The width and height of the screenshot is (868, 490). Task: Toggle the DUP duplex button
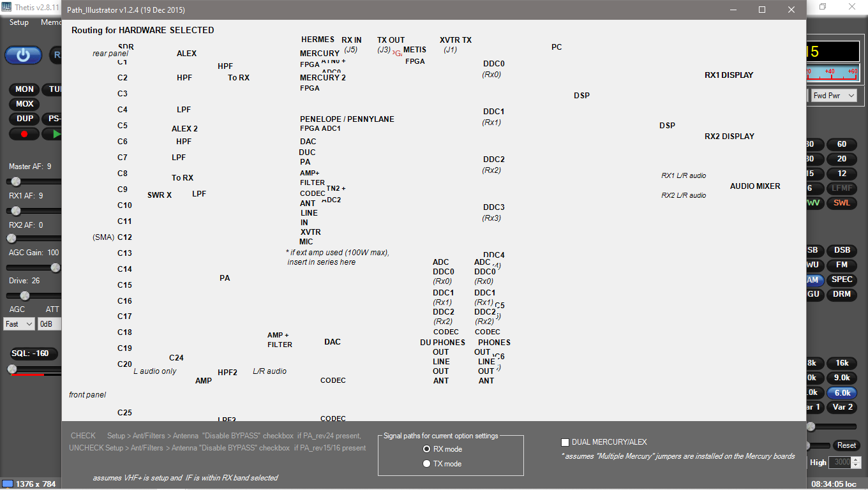[x=24, y=119]
